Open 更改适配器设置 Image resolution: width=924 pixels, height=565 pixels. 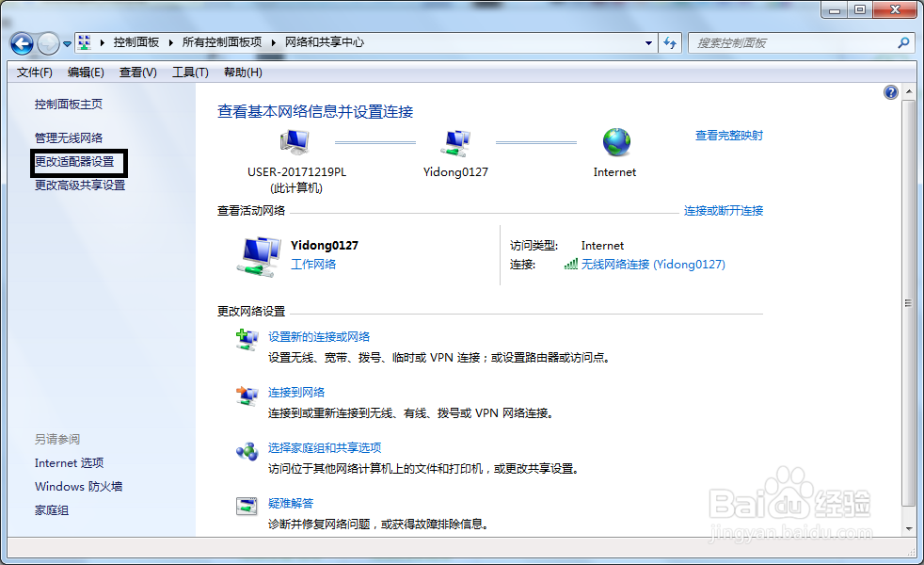click(x=74, y=162)
